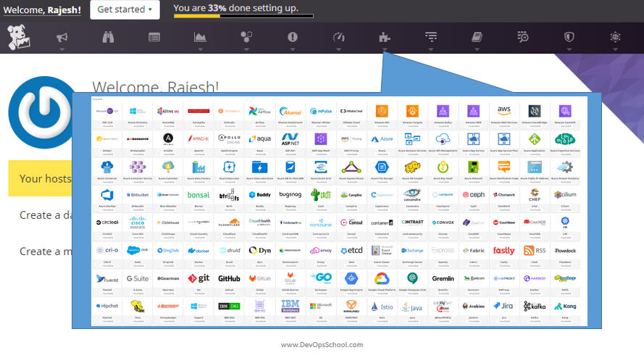Expand the Get started dropdown

(125, 9)
